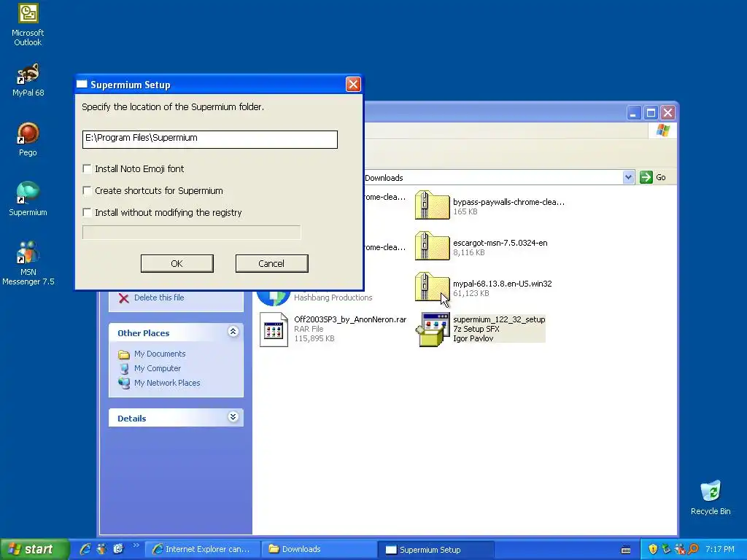
Task: Select the escargot-msn-7.5.0324-en zip icon
Action: [x=432, y=246]
